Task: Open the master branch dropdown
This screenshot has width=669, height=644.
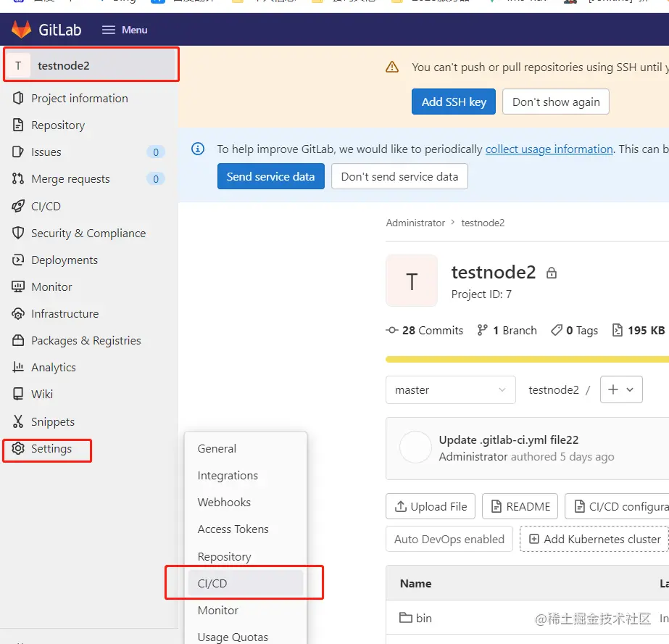Action: pos(451,389)
